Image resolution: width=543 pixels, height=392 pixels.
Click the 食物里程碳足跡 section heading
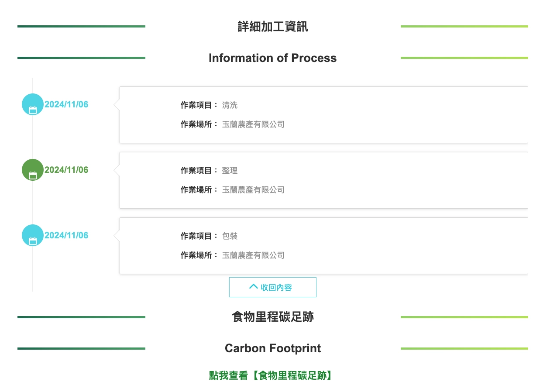click(273, 317)
